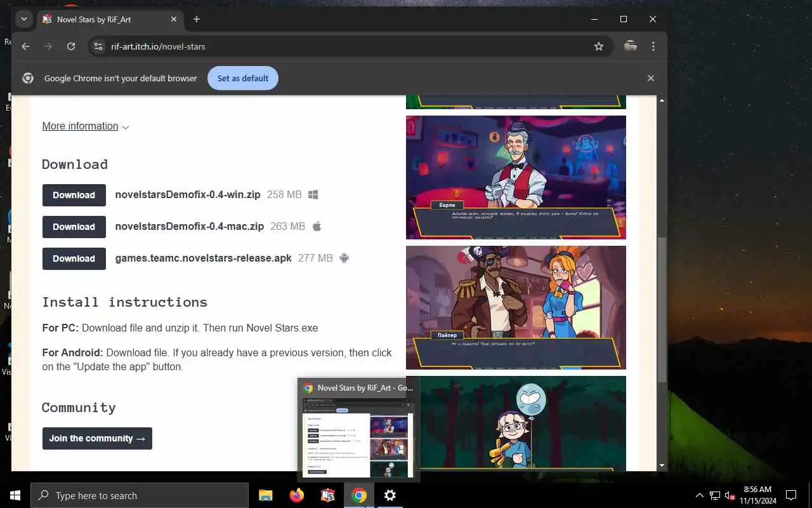Click the 258 MB file size
The width and height of the screenshot is (812, 508).
(x=284, y=194)
